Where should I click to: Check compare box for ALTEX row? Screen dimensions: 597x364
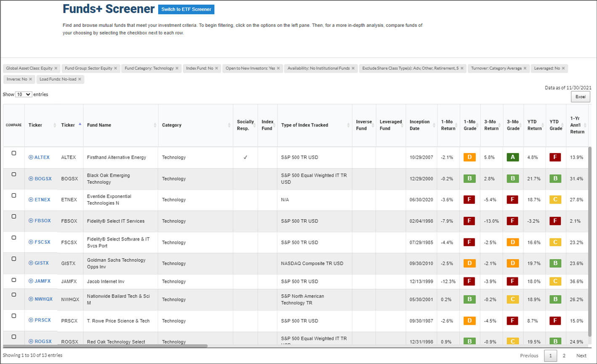(x=14, y=153)
